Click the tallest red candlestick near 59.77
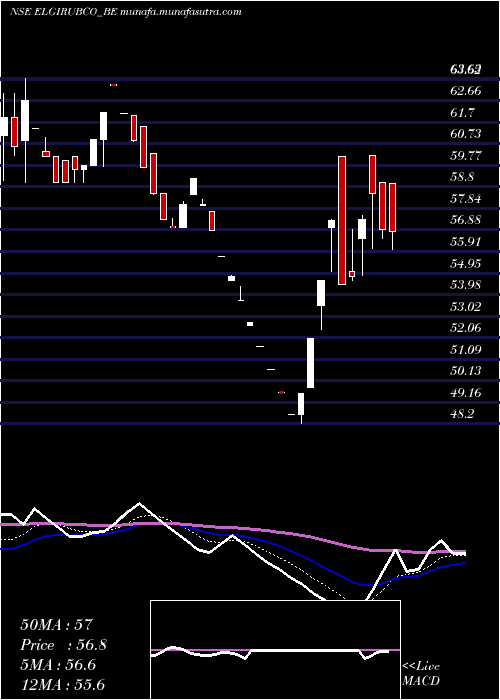This screenshot has width=500, height=700. (x=342, y=220)
